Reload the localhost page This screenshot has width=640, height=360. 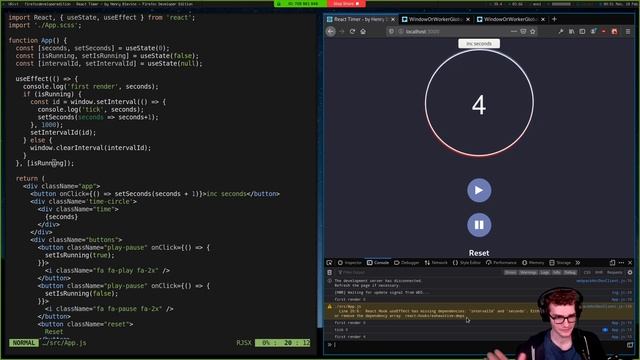352,31
